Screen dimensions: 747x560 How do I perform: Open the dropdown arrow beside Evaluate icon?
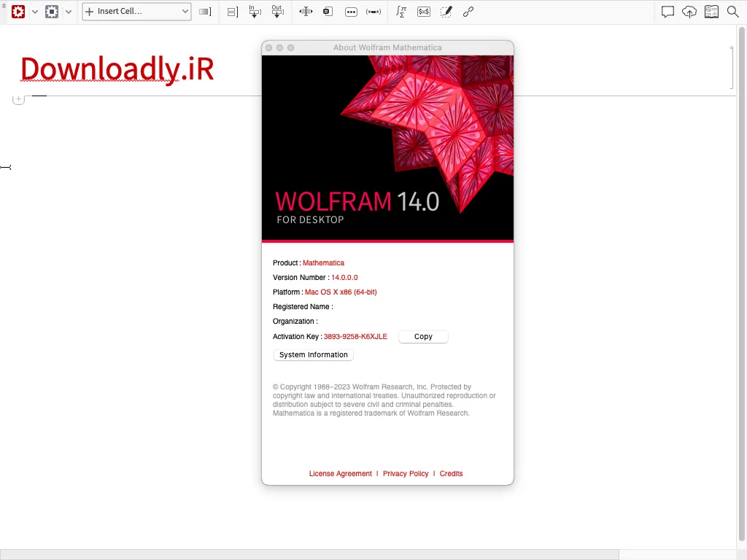pyautogui.click(x=35, y=12)
